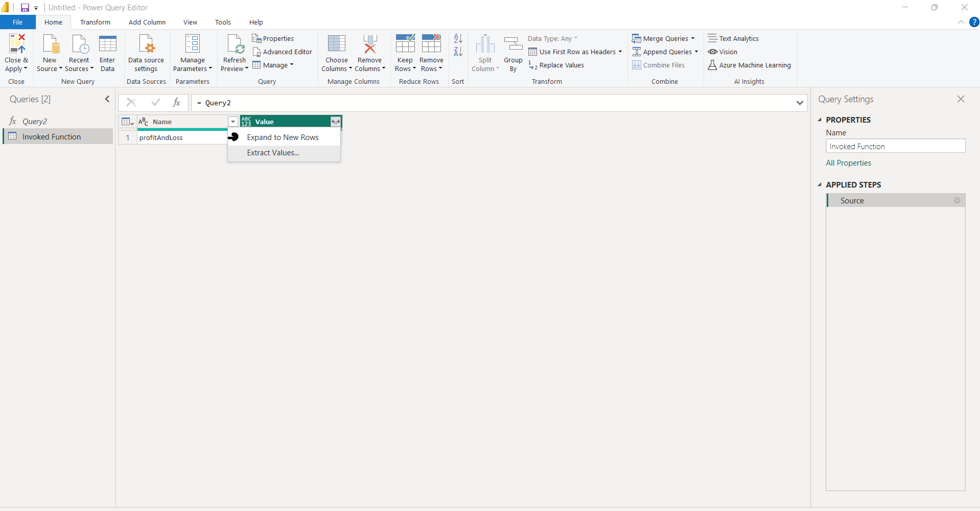Choose Extract Values... option

point(284,153)
